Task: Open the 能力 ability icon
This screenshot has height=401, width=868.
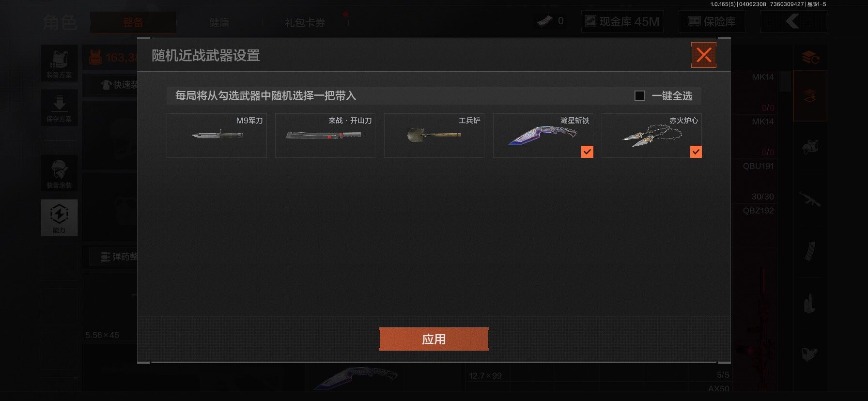Action: (x=59, y=217)
